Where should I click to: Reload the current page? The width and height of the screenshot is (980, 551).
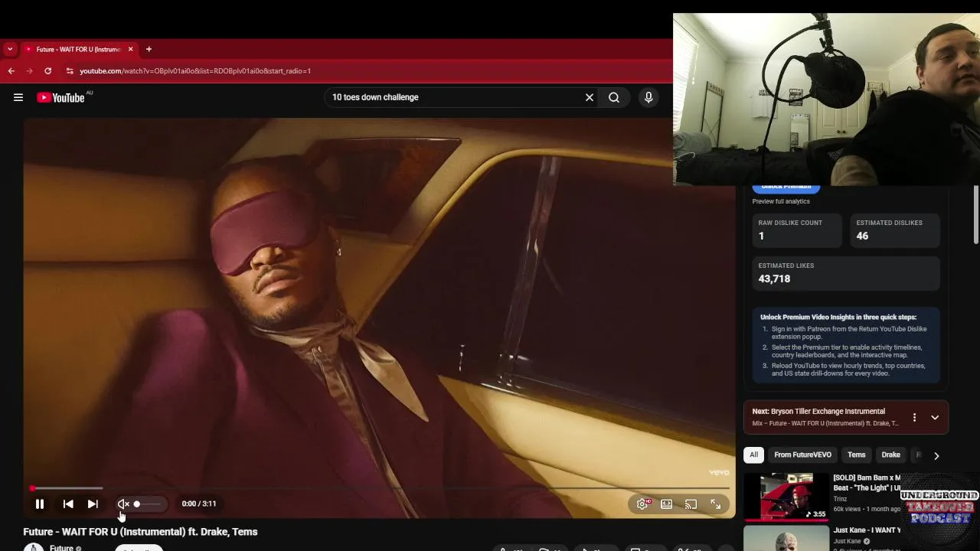tap(47, 70)
